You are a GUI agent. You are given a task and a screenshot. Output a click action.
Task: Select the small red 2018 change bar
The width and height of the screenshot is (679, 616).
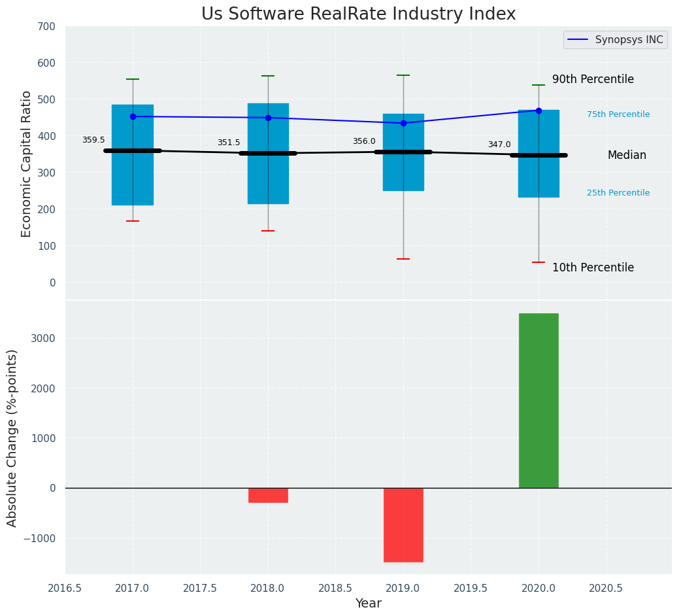[x=268, y=495]
